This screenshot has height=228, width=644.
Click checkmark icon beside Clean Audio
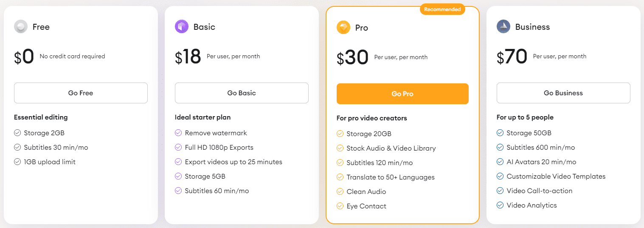pyautogui.click(x=340, y=192)
